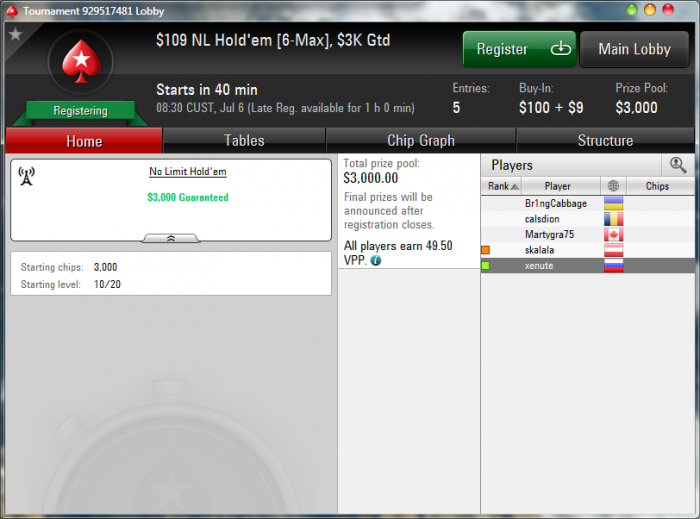Image resolution: width=700 pixels, height=519 pixels.
Task: Click the favorite star icon
Action: (15, 34)
